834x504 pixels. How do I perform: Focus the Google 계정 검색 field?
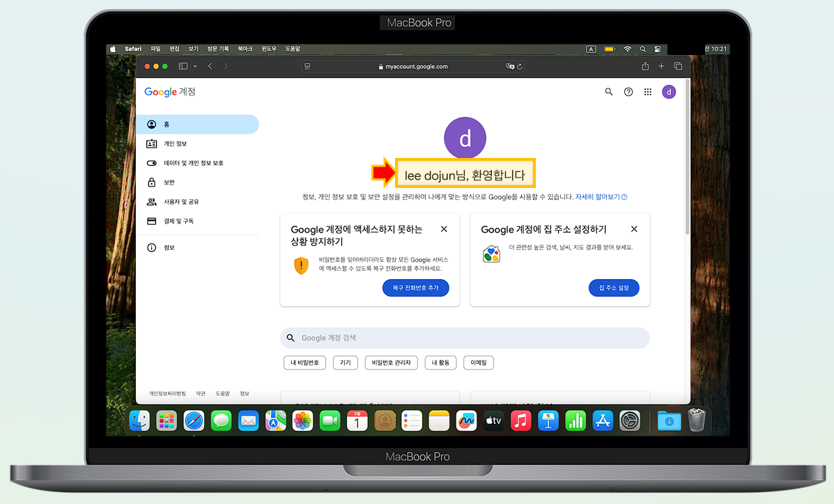465,338
